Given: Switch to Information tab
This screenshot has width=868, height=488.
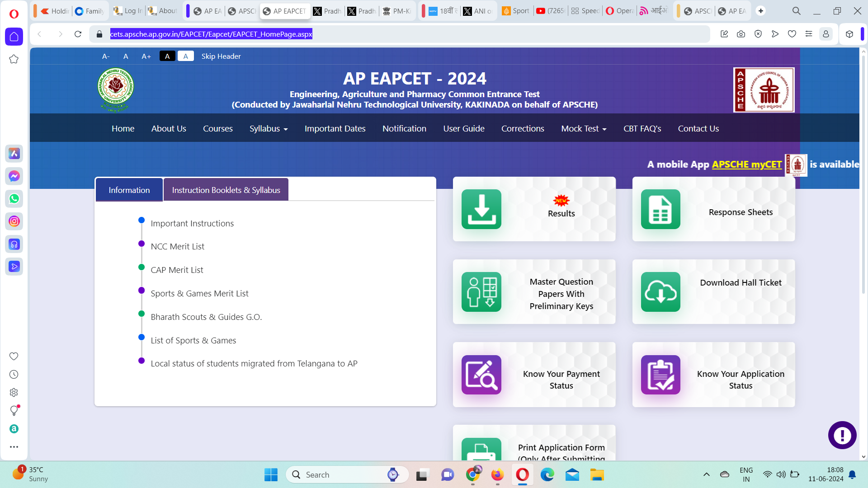Looking at the screenshot, I should pos(129,190).
